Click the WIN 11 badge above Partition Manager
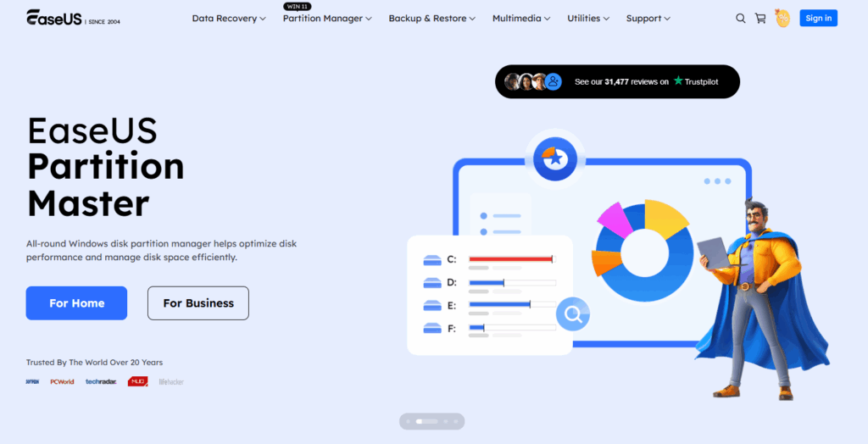The height and width of the screenshot is (444, 868). (x=298, y=7)
